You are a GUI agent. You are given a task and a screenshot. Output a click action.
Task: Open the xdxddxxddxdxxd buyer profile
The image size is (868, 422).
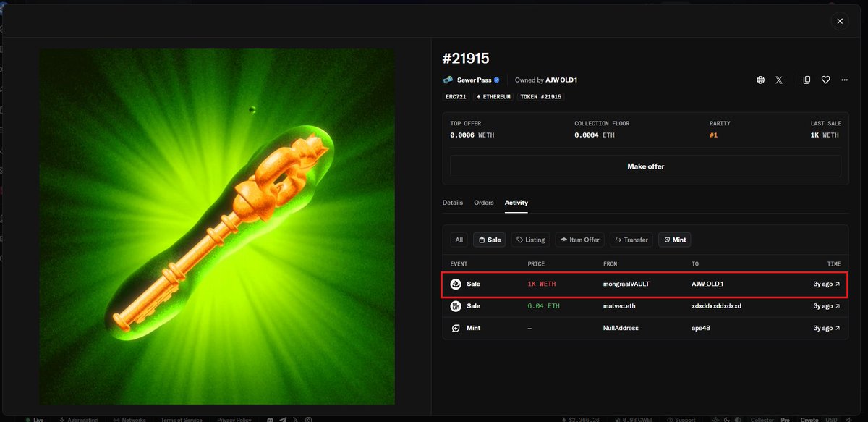tap(716, 306)
